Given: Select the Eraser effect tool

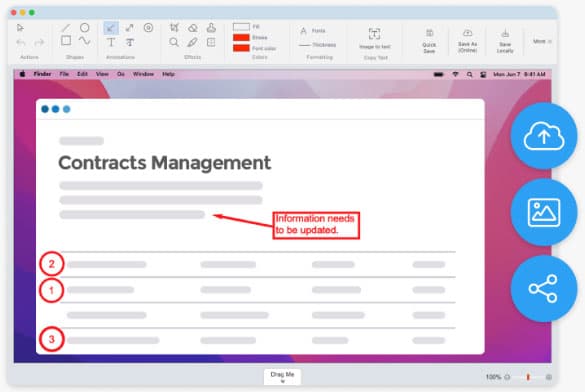Looking at the screenshot, I should 193,28.
